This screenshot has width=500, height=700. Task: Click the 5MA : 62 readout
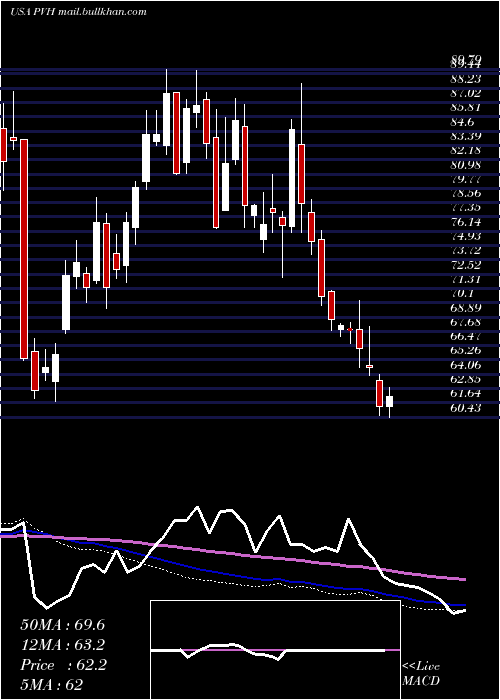pyautogui.click(x=51, y=685)
